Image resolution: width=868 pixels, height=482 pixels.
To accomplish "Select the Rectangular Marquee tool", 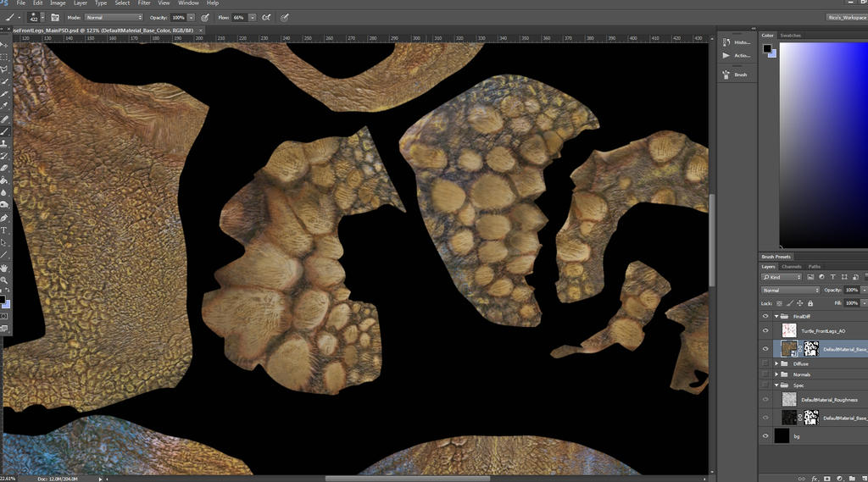I will 4,57.
